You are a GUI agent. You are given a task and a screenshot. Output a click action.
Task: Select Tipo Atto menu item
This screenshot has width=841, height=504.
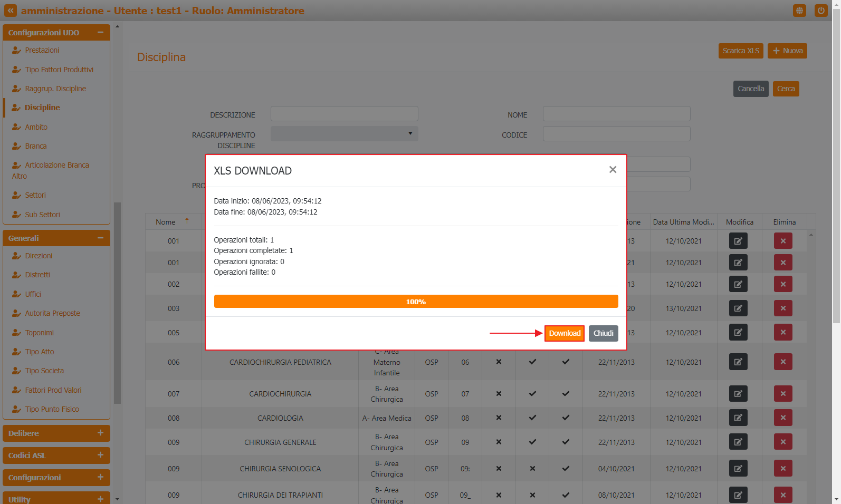40,352
